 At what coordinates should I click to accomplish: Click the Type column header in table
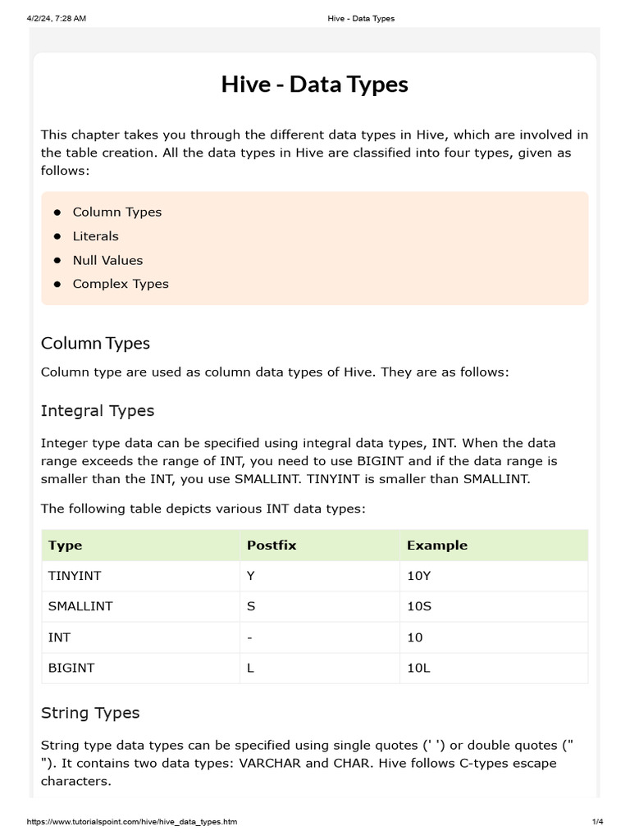pyautogui.click(x=66, y=545)
